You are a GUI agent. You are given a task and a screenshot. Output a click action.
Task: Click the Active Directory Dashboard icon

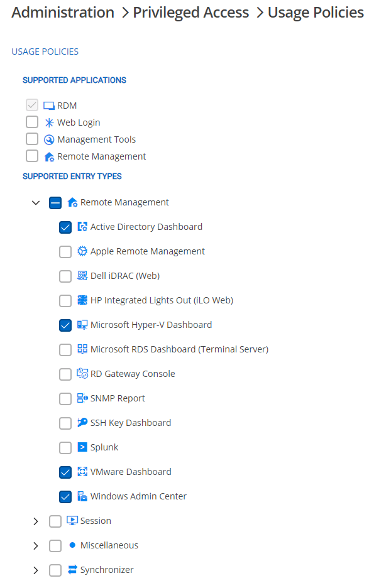(x=82, y=227)
